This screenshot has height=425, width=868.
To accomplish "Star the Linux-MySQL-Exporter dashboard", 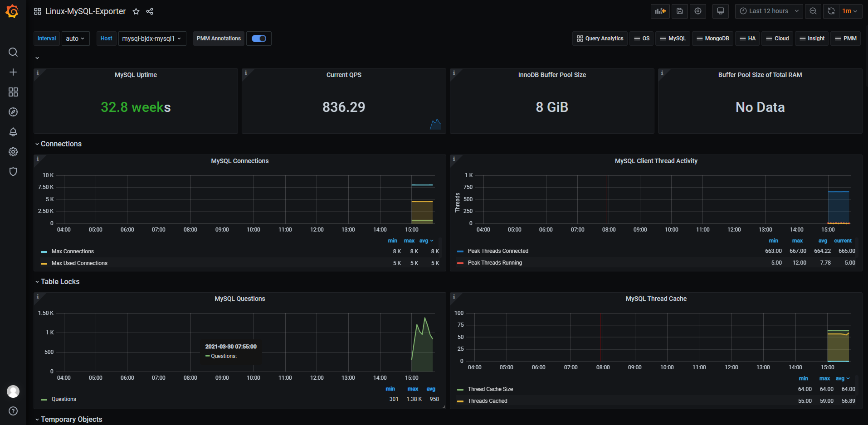I will coord(136,11).
